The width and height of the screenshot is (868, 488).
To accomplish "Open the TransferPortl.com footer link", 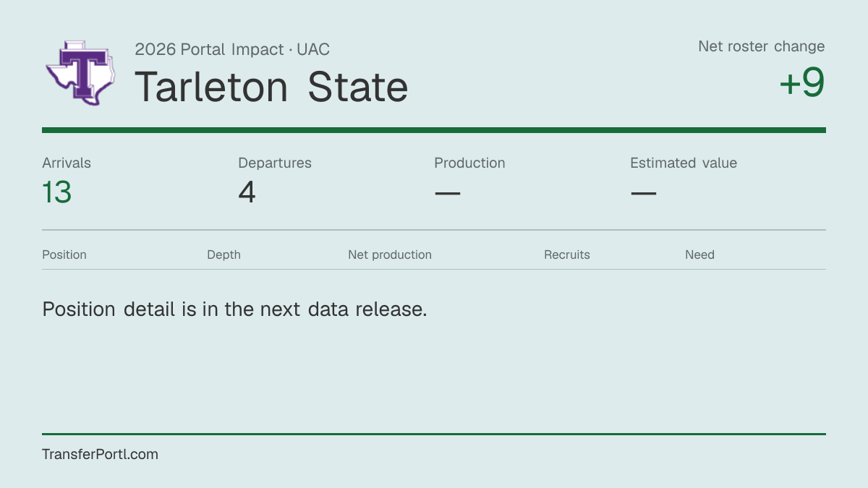I will coord(100,454).
